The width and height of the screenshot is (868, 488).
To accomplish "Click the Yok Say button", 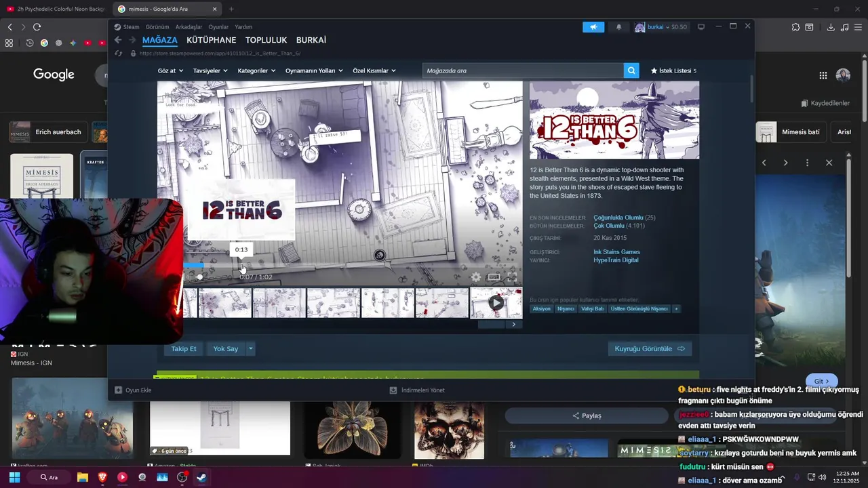I will point(226,348).
